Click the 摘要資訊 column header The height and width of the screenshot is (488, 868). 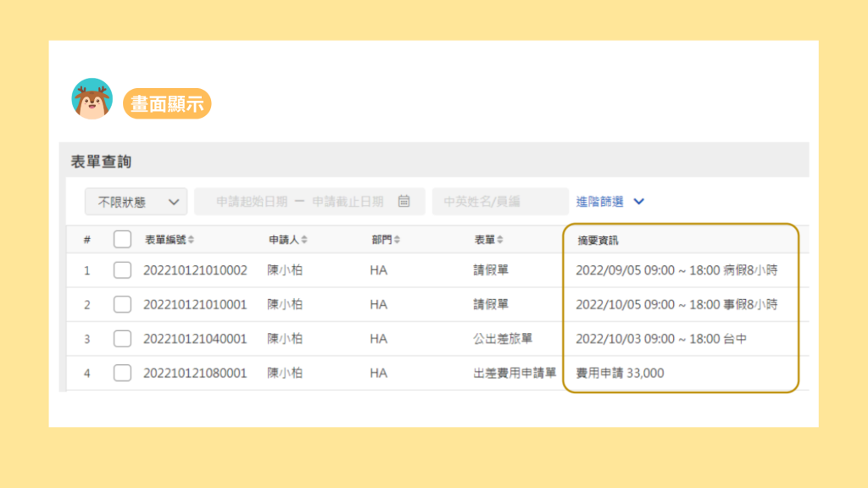[x=598, y=241]
